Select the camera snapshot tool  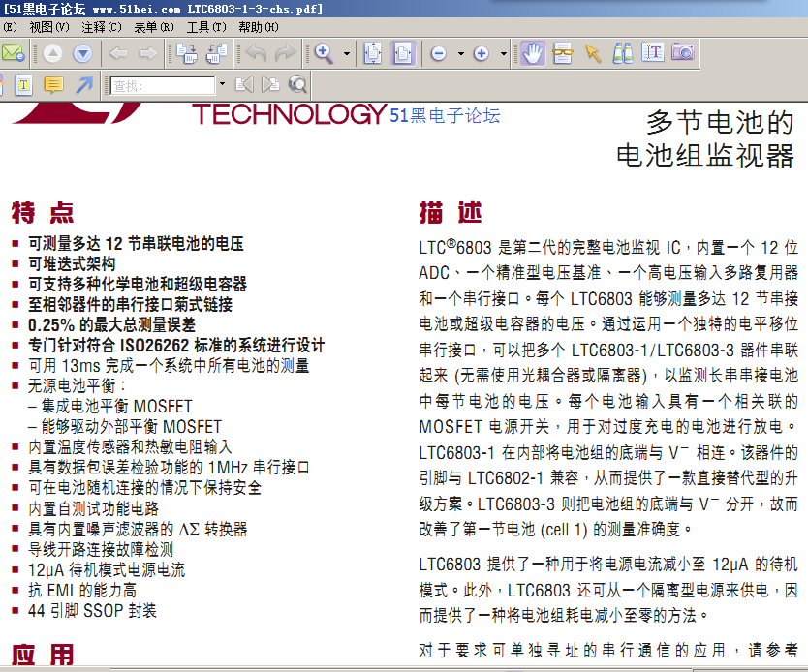click(x=683, y=53)
